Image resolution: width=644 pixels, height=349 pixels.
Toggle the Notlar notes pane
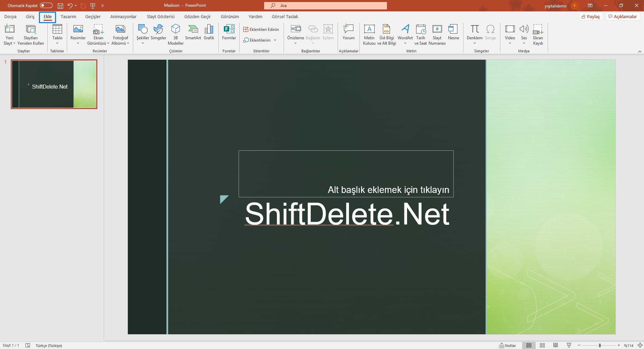coord(507,345)
